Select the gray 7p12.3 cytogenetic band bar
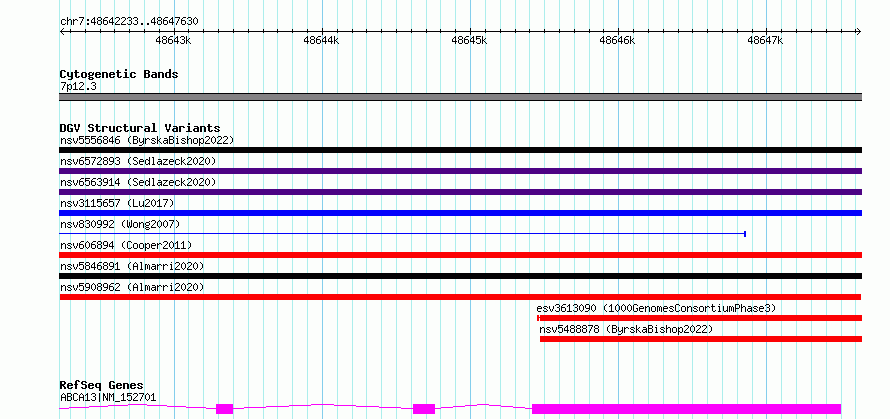This screenshot has width=890, height=419. [x=460, y=97]
